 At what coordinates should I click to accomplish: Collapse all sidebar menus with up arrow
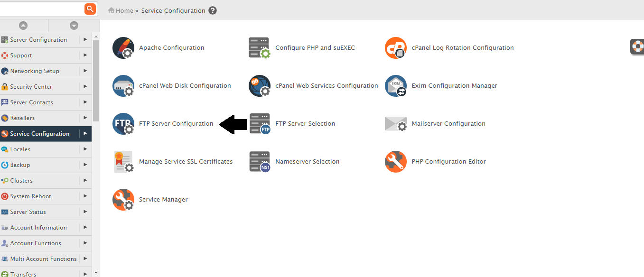[x=23, y=26]
